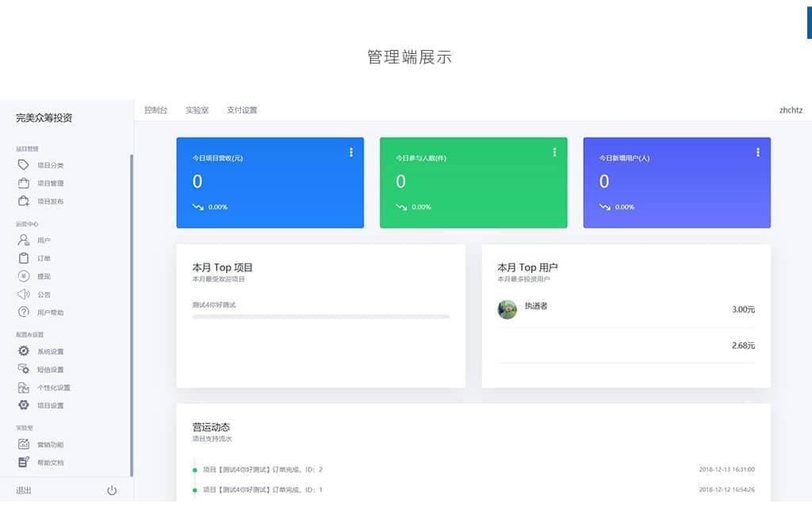Image resolution: width=812 pixels, height=519 pixels.
Task: Switch to the 控制台 tab
Action: tap(155, 110)
